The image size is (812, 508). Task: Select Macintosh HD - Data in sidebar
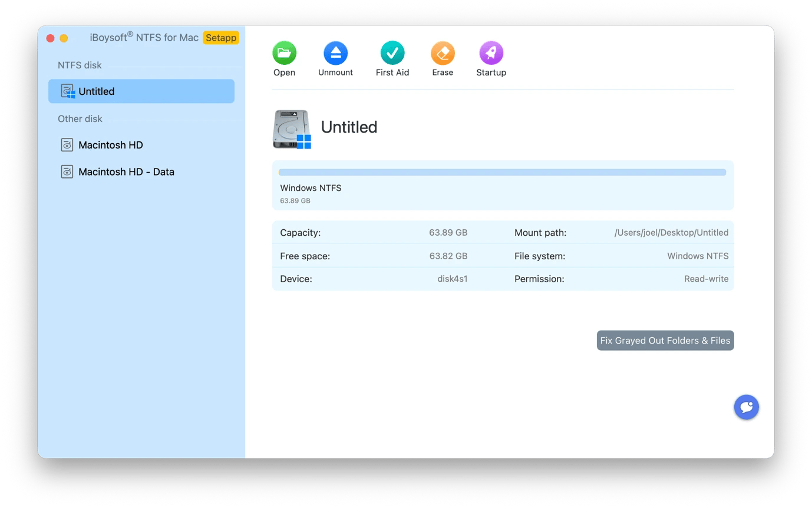coord(141,172)
